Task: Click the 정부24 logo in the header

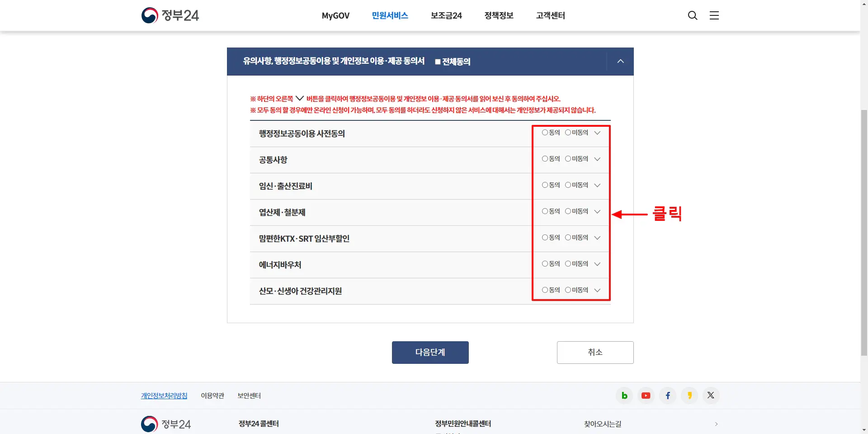Action: tap(170, 15)
